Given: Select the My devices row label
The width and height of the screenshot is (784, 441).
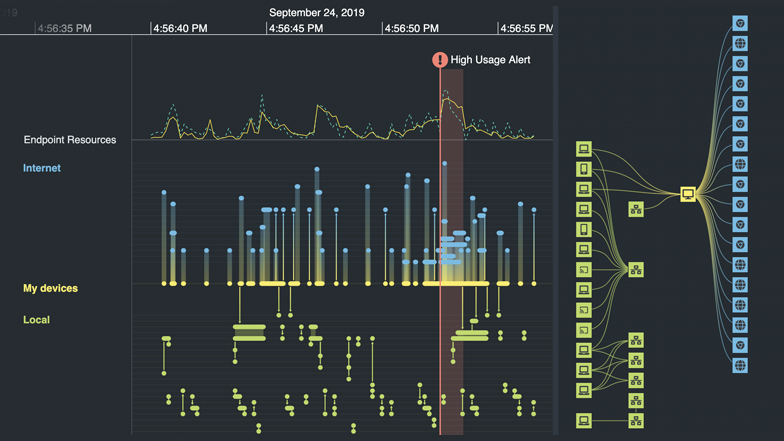Looking at the screenshot, I should pyautogui.click(x=50, y=289).
